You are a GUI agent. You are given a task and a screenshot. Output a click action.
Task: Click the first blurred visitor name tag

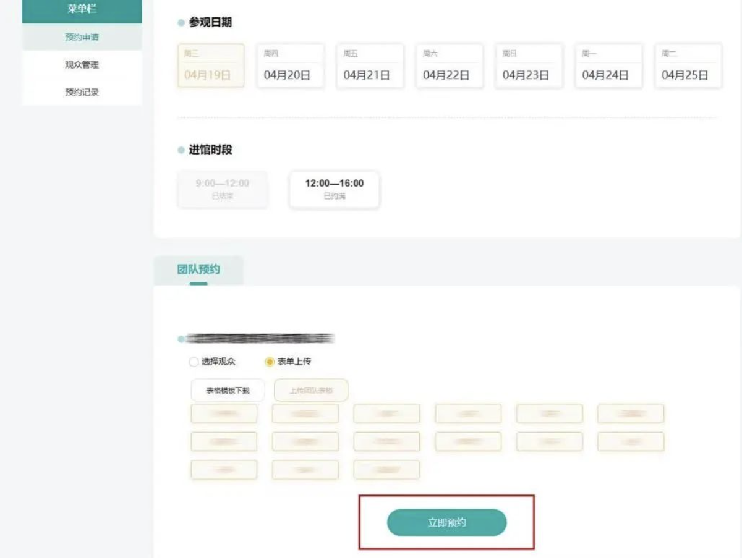coord(224,414)
